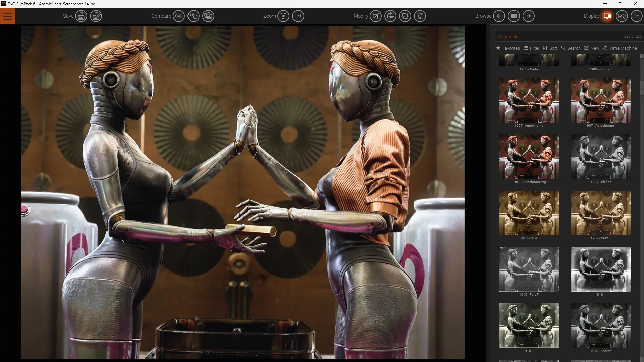This screenshot has width=644, height=362.
Task: Toggle the Compare eye preview
Action: pyautogui.click(x=179, y=16)
